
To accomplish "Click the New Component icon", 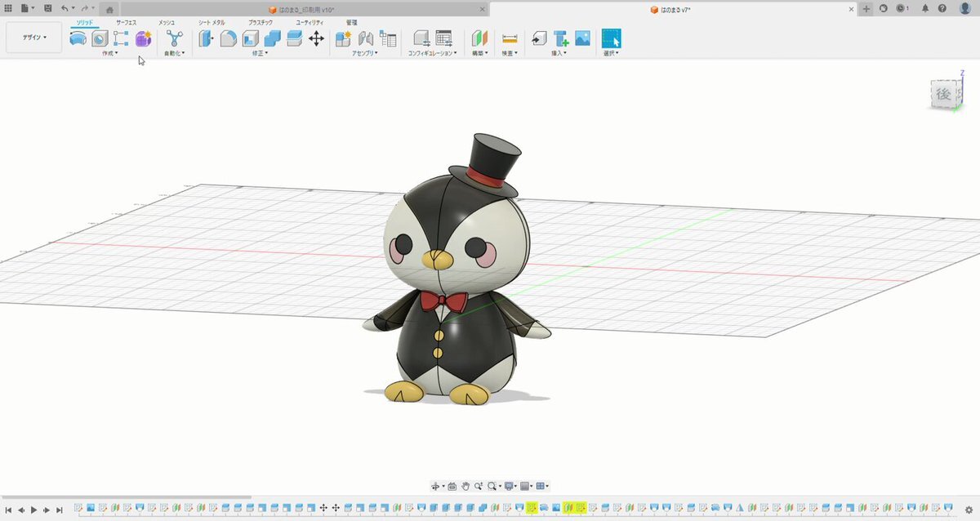I will (344, 38).
